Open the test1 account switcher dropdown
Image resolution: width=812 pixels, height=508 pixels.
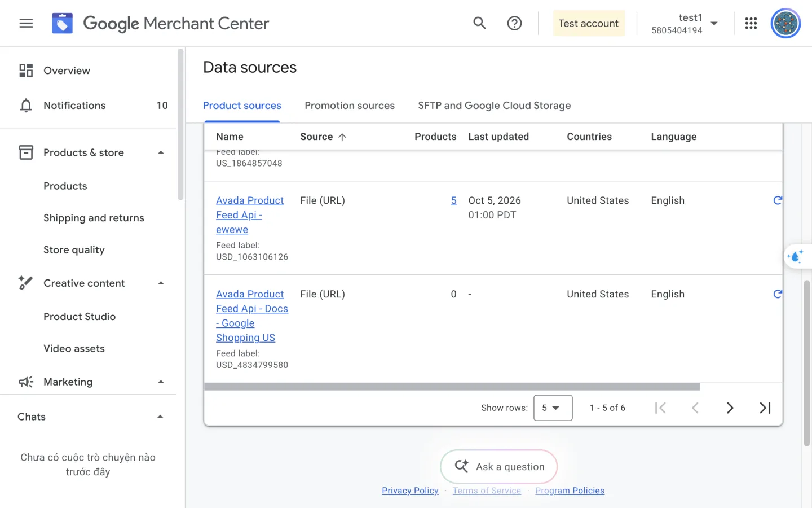[714, 24]
